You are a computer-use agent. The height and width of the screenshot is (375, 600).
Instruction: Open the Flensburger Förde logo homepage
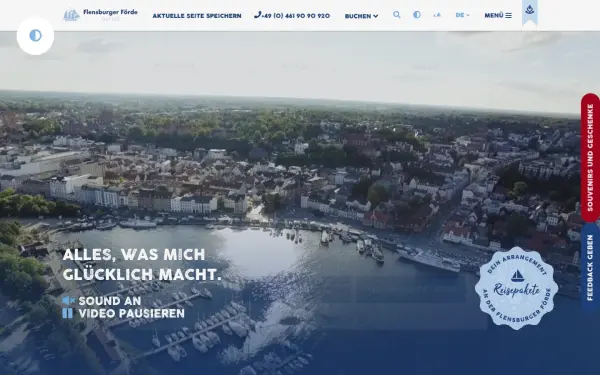pos(100,15)
